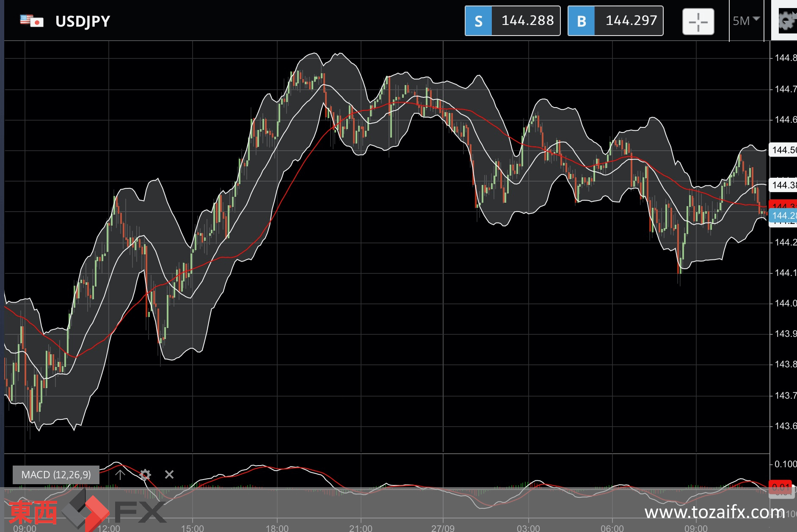Click the 18:00 time axis marker
This screenshot has width=797, height=532.
(x=277, y=528)
